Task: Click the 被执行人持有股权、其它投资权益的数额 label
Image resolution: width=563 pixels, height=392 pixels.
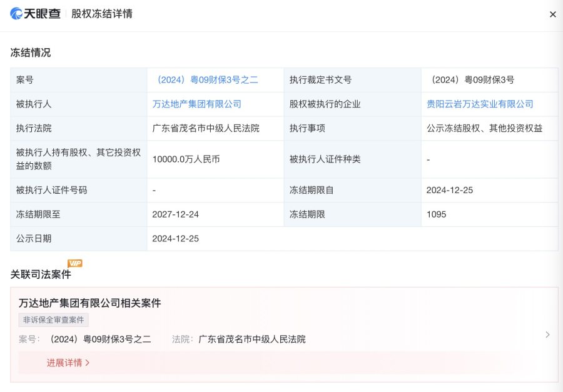Action: point(78,159)
